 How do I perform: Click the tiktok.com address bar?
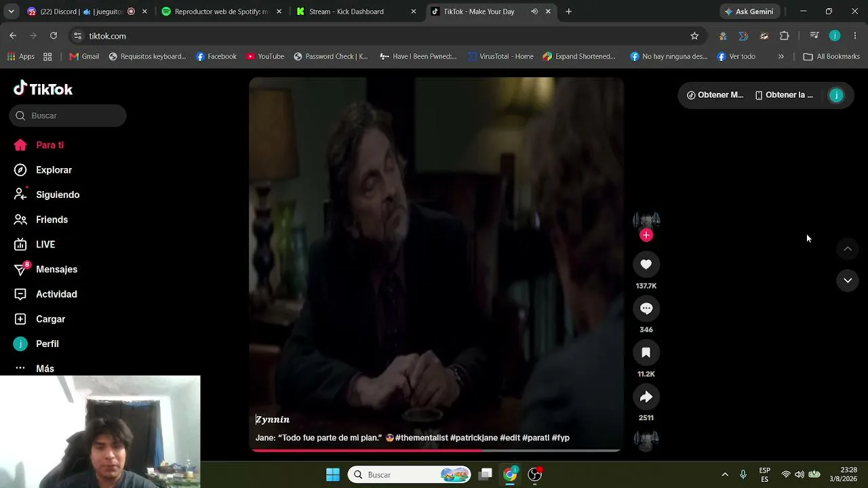387,36
